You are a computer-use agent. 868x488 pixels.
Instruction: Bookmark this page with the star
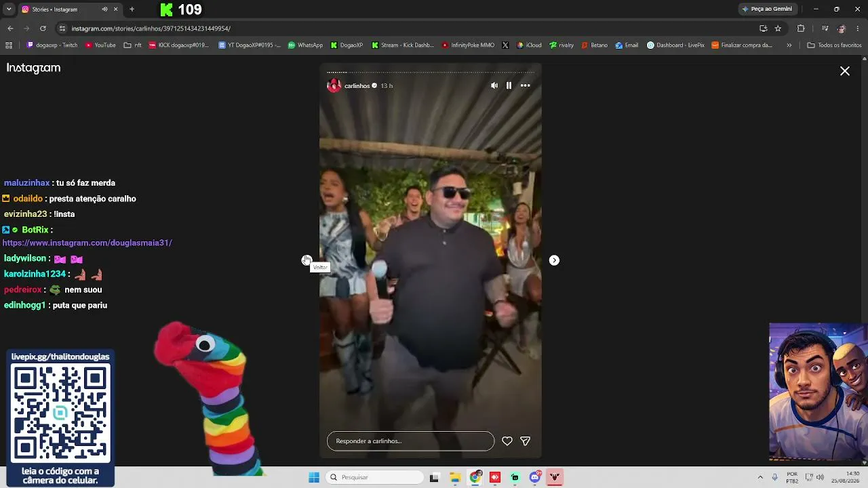(778, 28)
